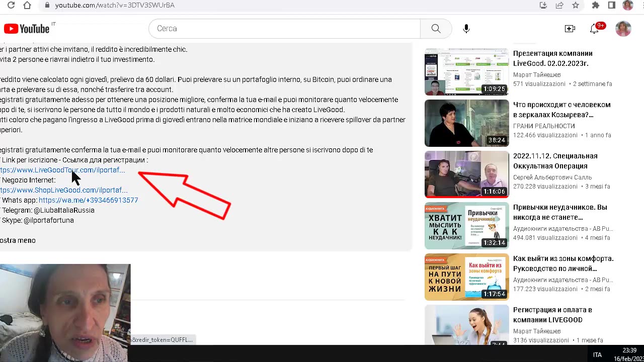This screenshot has height=362, width=644.
Task: Open the 1:32:14 audiobook thumbnail
Action: tap(466, 226)
